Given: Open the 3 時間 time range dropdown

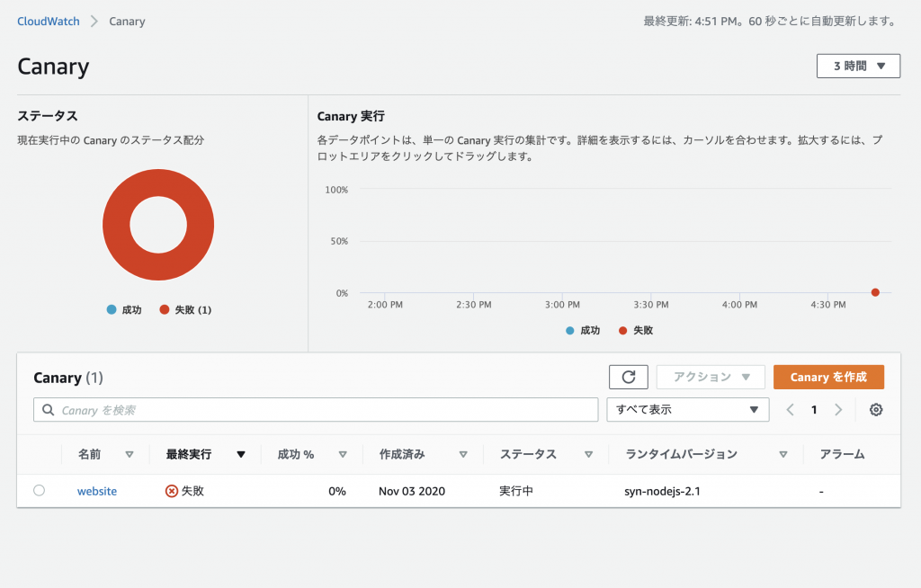Looking at the screenshot, I should coord(859,67).
